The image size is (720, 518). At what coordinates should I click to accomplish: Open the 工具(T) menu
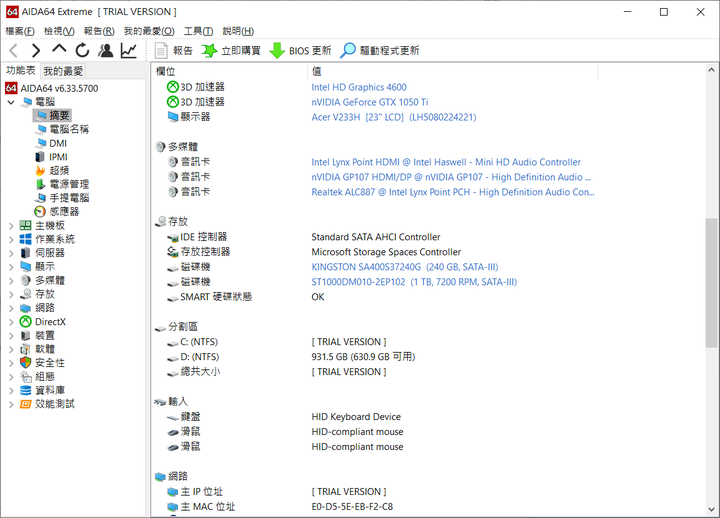[x=198, y=31]
